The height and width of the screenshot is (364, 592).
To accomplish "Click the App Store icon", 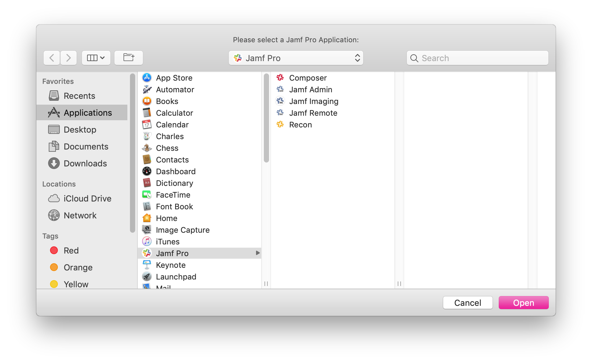I will point(147,78).
